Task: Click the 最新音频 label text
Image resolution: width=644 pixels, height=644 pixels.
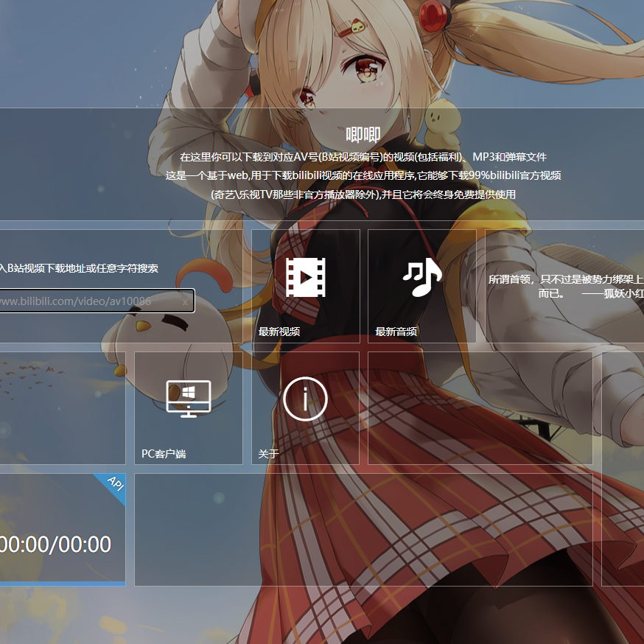Action: (x=396, y=332)
